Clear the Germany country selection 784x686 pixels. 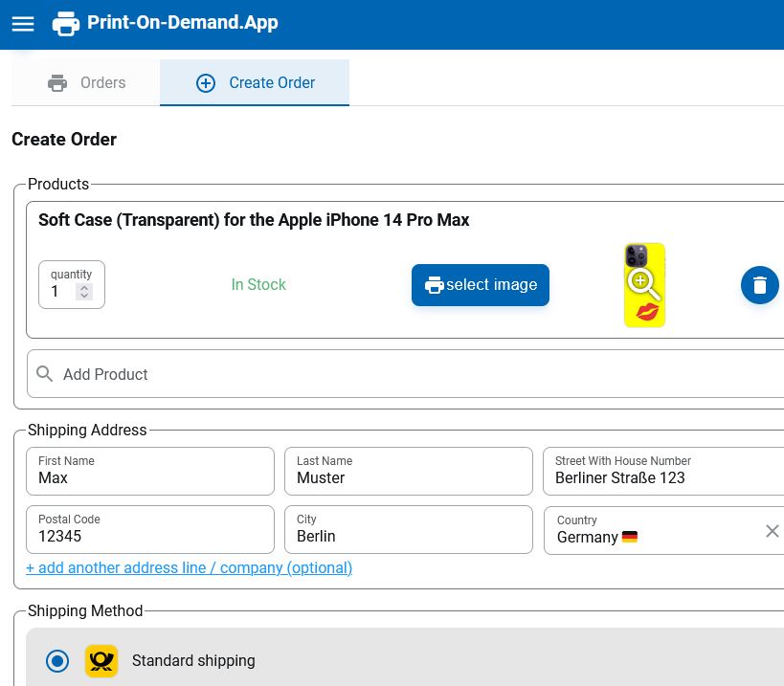[x=772, y=531]
